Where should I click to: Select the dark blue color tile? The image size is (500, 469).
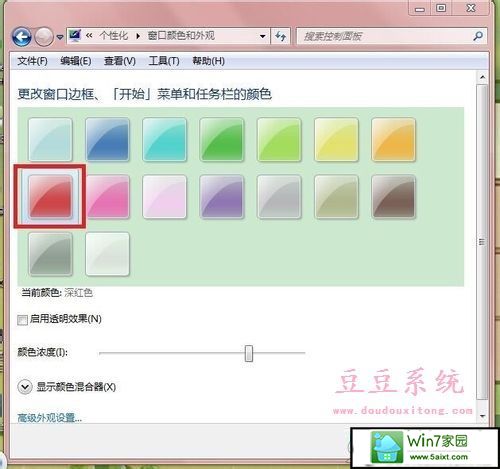[107, 139]
